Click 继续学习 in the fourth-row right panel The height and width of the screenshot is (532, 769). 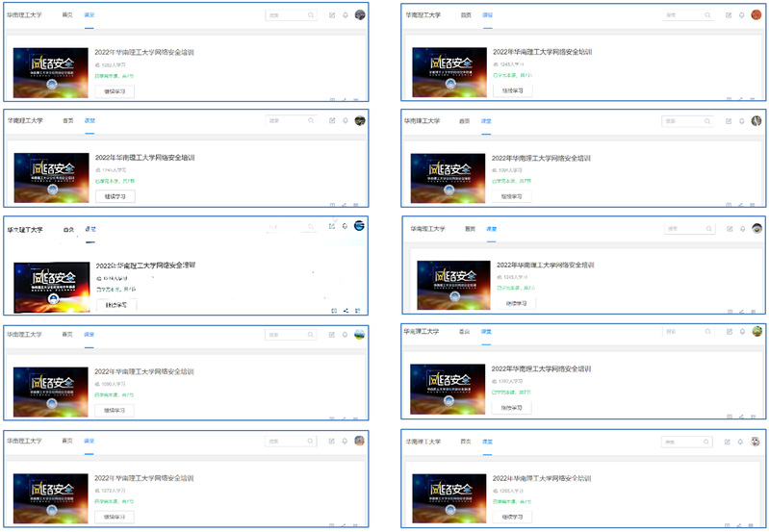coord(511,408)
